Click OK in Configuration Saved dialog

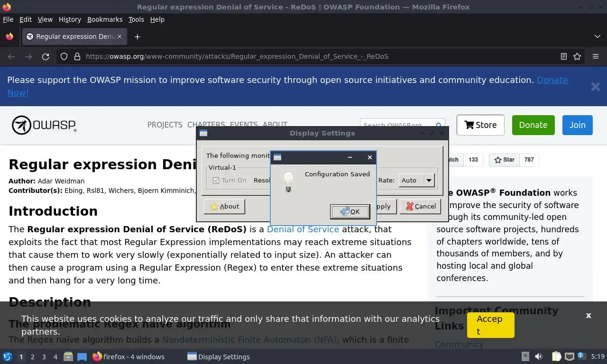349,212
